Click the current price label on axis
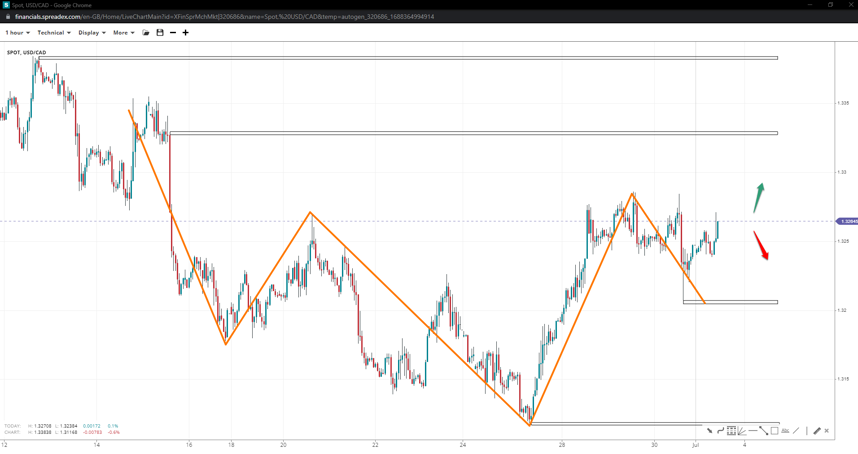Viewport: 858px width, 454px height. (847, 221)
